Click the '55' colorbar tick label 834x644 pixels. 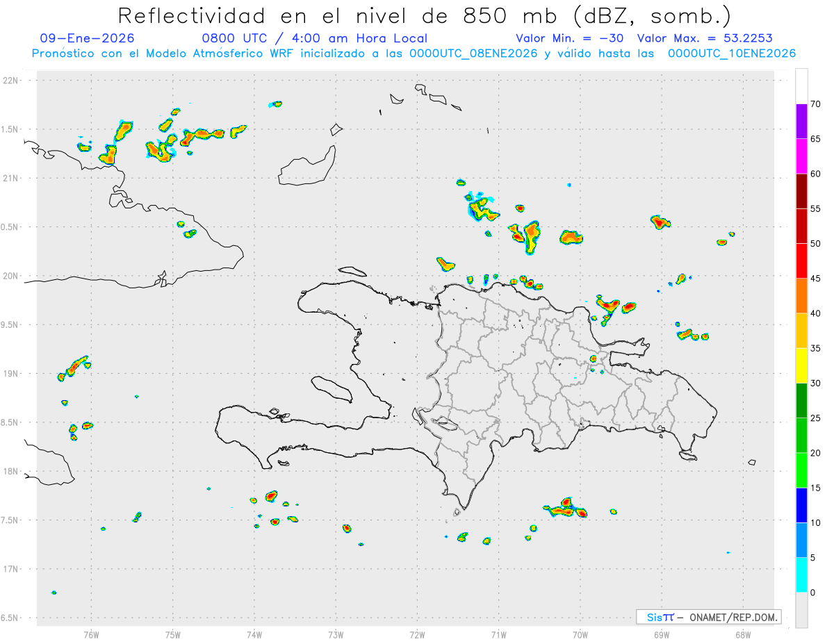[x=815, y=208]
